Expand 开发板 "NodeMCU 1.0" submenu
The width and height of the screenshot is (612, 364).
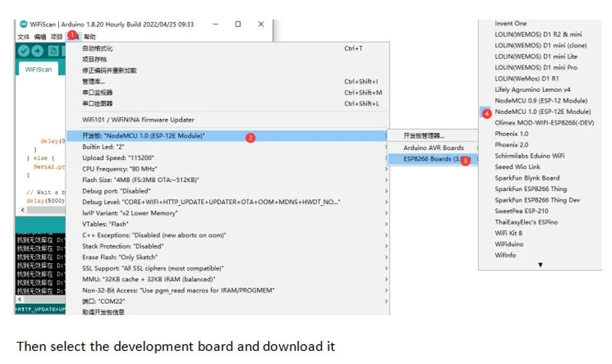pos(227,136)
